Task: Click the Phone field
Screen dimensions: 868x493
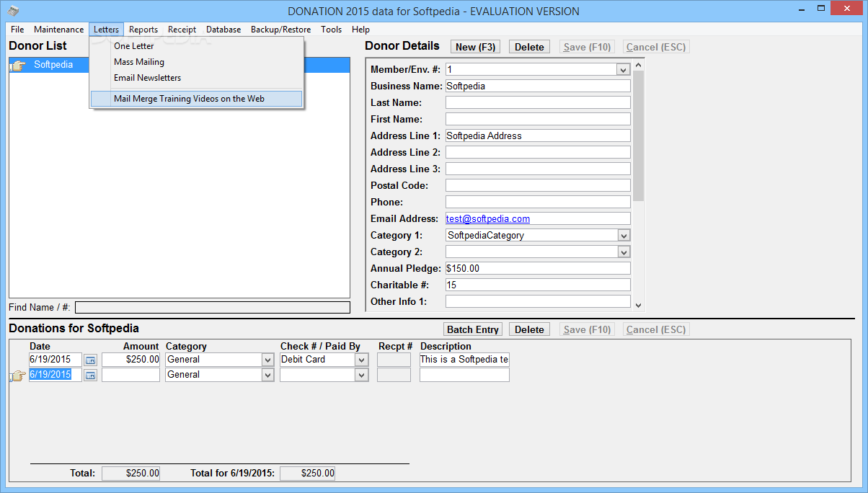Action: 538,202
